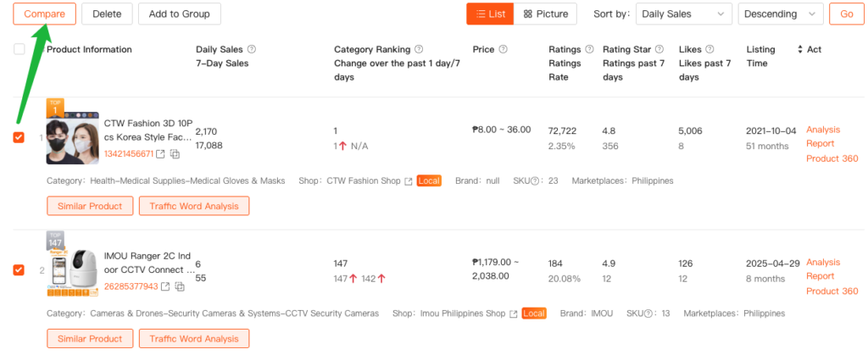The image size is (868, 355).
Task: Select the List view tab
Action: pyautogui.click(x=490, y=14)
